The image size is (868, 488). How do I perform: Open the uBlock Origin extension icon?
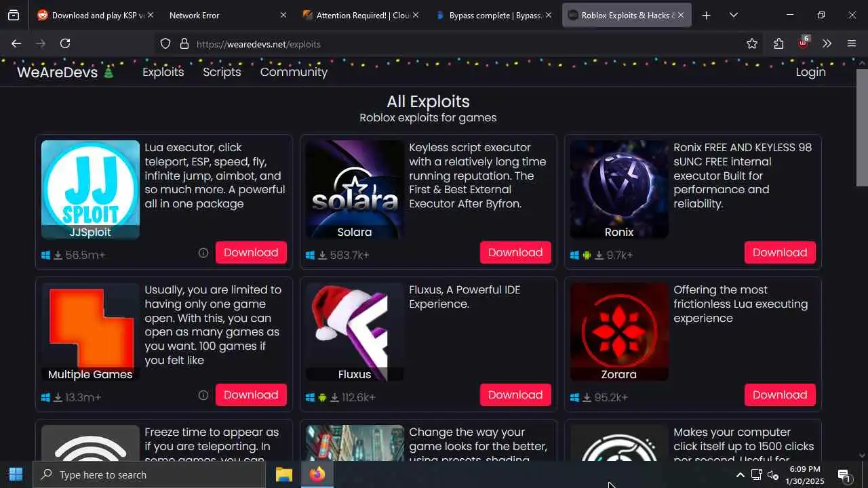tap(804, 43)
